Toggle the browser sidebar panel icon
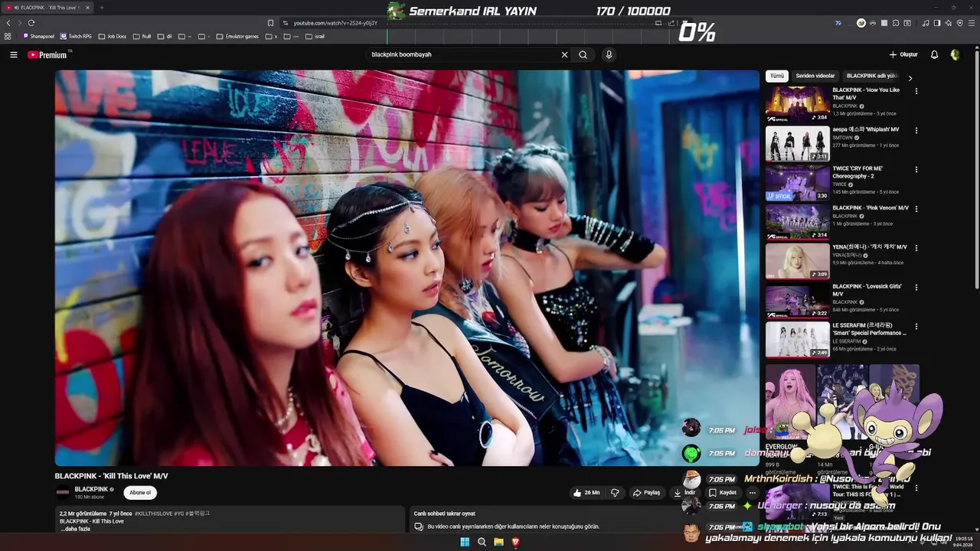Viewport: 980px width, 551px height. (937, 23)
